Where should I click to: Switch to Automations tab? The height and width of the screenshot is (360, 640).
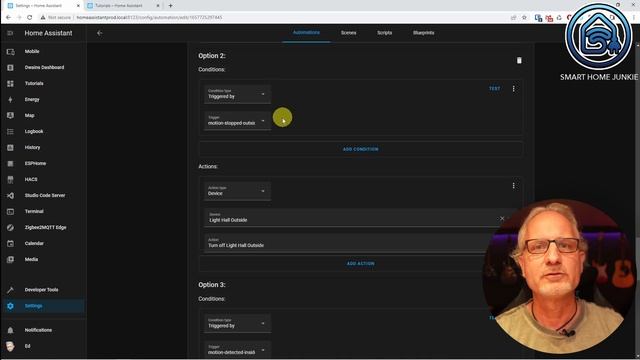coord(306,33)
